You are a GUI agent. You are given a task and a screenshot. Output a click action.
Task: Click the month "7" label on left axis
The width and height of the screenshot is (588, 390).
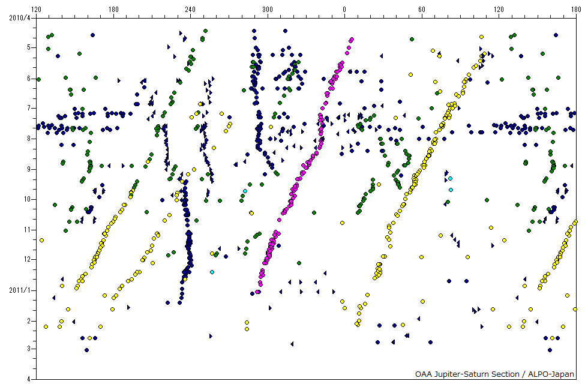coord(29,109)
